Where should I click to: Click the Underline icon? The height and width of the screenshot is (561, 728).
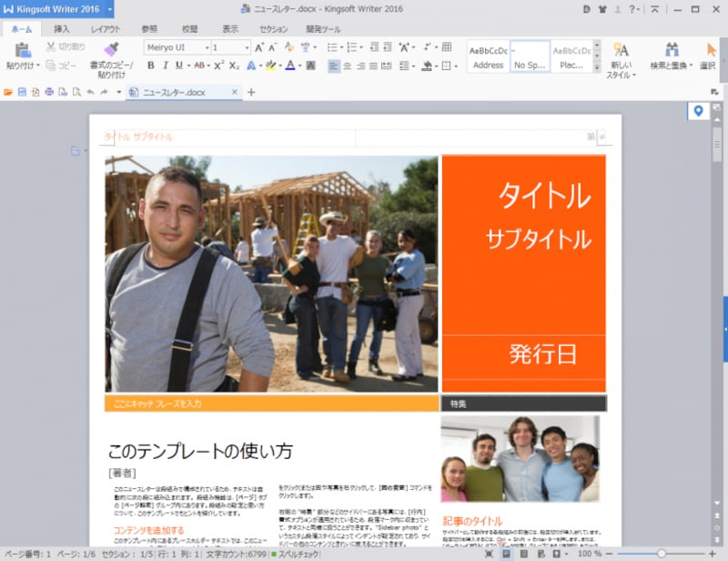[x=179, y=66]
